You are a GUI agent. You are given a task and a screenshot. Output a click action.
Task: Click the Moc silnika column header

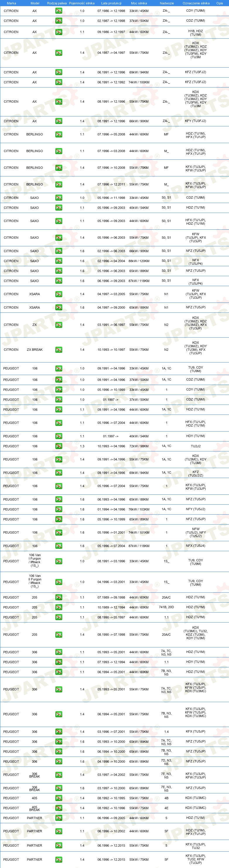(139, 4)
